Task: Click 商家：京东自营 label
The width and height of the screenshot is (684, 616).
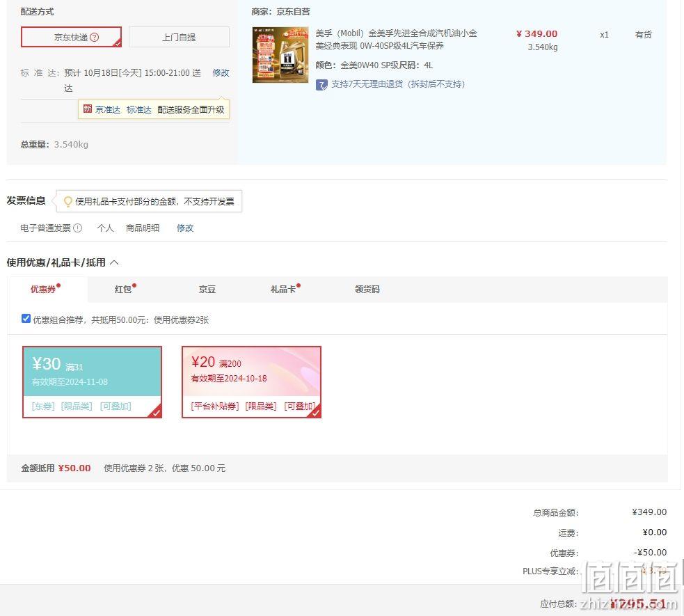Action: tap(280, 12)
